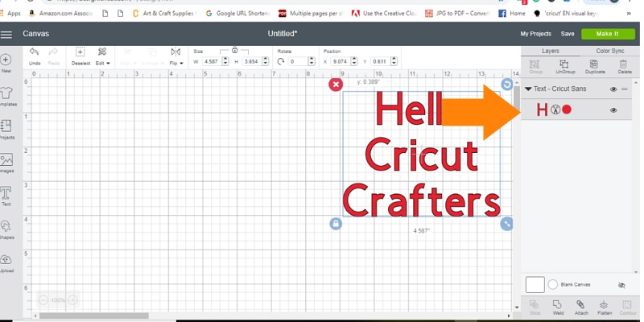Click the Blank Canvas white swatch
Image resolution: width=644 pixels, height=322 pixels.
(535, 285)
